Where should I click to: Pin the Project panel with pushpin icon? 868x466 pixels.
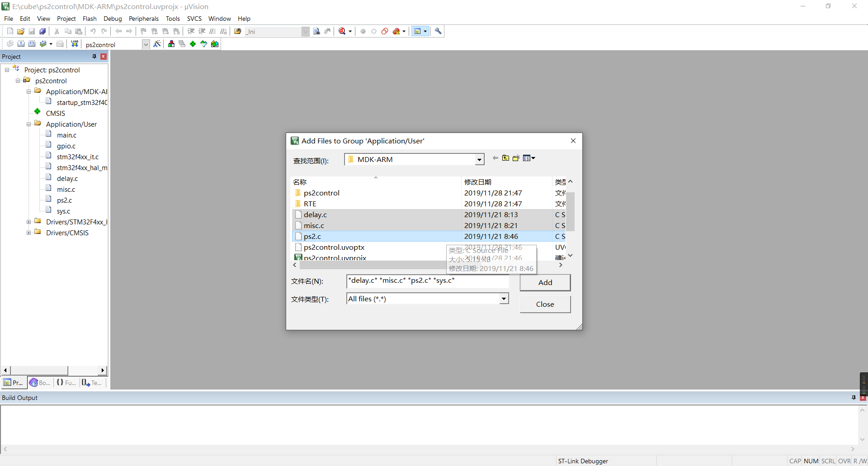coord(94,57)
